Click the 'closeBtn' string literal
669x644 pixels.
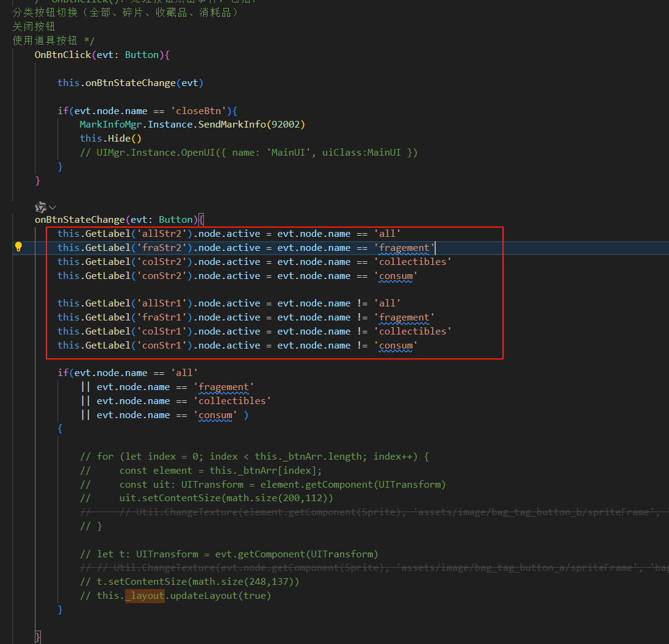(x=198, y=111)
